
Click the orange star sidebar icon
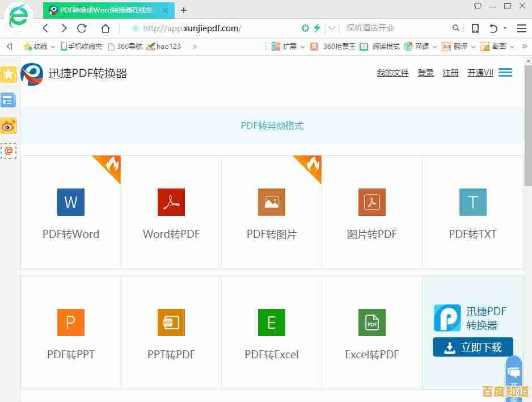[9, 74]
